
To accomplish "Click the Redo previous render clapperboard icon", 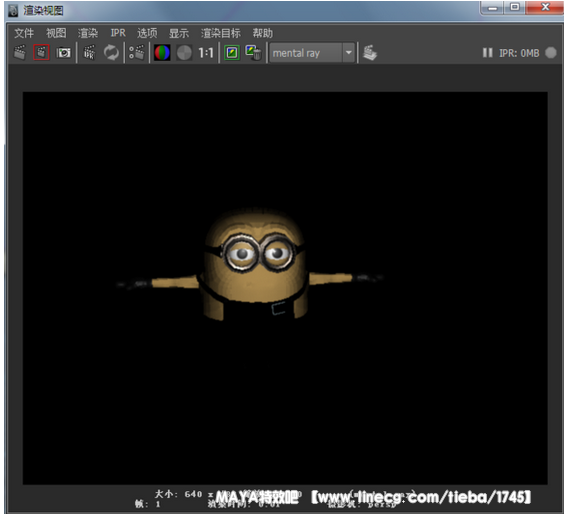I will pos(20,53).
